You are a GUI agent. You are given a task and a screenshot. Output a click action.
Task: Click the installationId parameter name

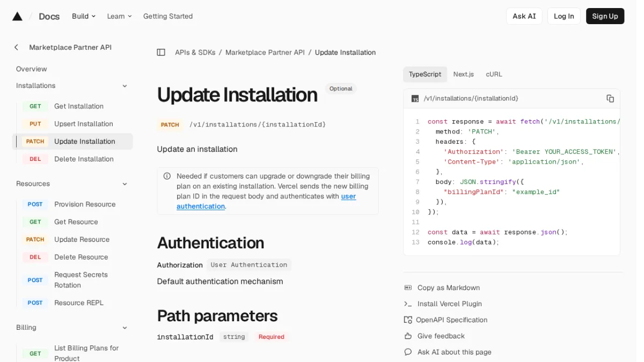(185, 337)
